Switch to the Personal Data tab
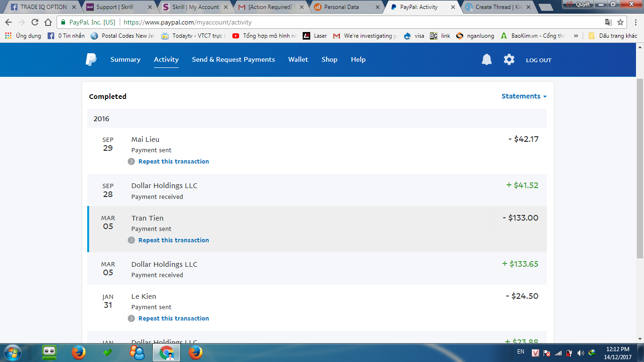Image resolution: width=644 pixels, height=362 pixels. (346, 7)
